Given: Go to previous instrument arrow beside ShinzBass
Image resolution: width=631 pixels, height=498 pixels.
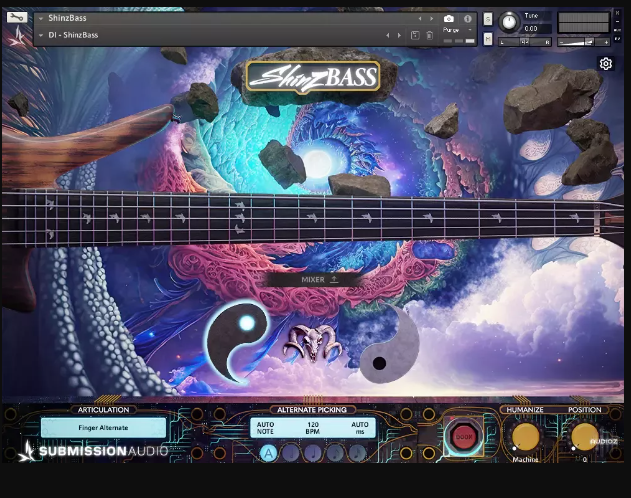Looking at the screenshot, I should [420, 19].
